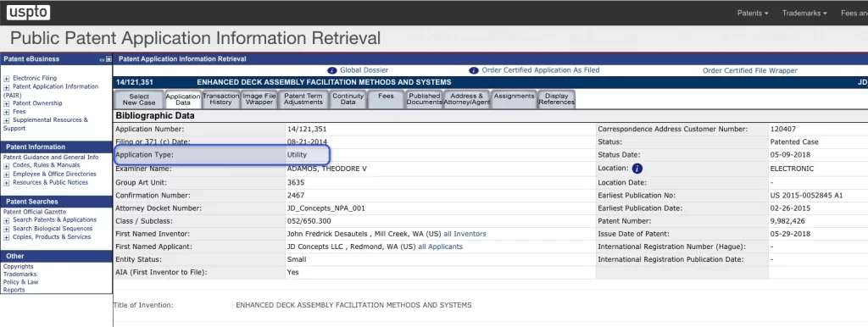Click the Reports link
This screenshot has height=327, width=868.
14,290
